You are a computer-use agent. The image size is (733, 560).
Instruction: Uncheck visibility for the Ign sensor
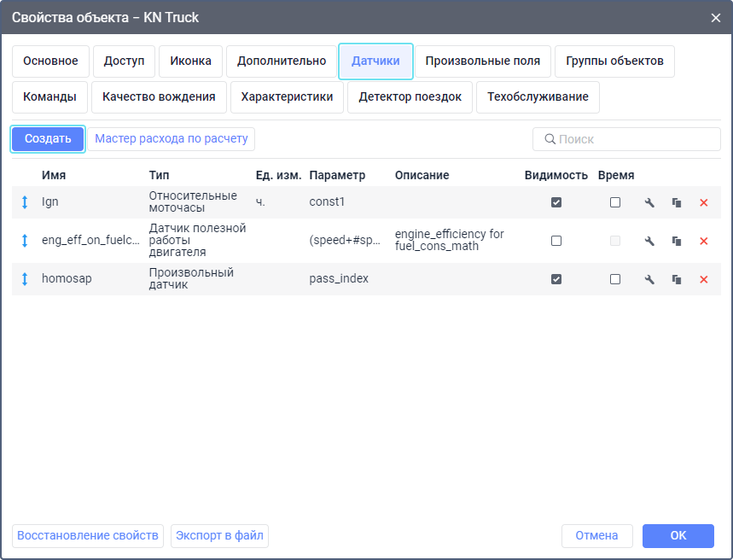tap(556, 203)
